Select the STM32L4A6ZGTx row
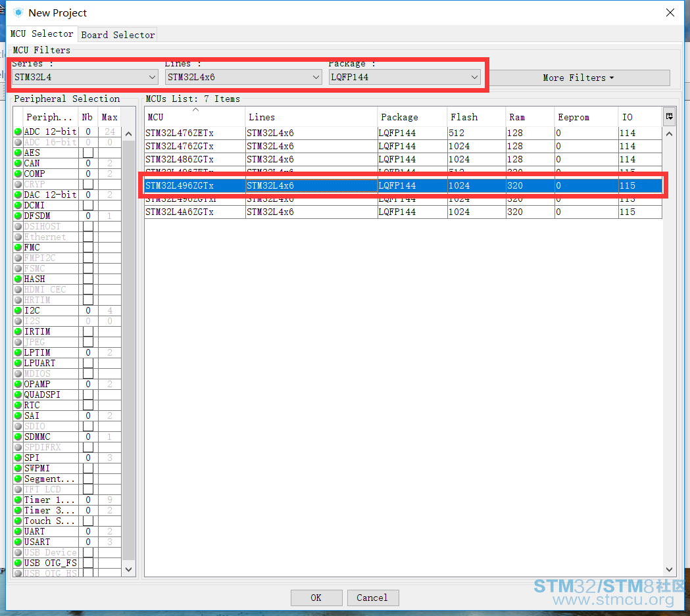 403,212
